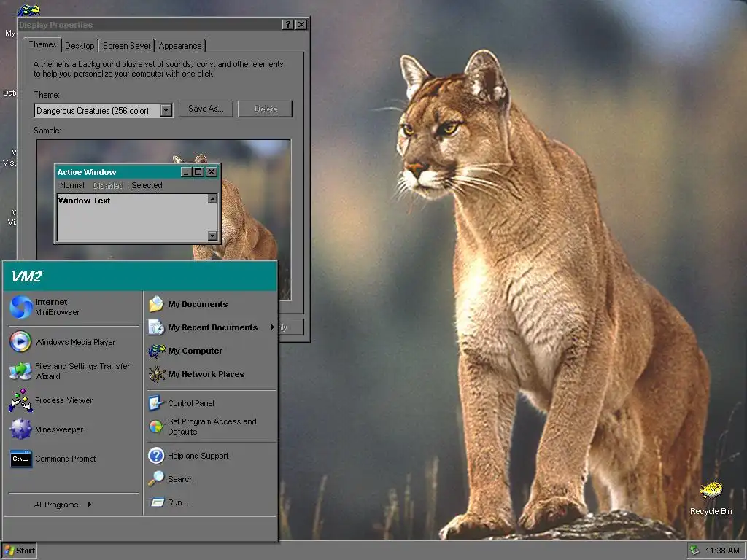Viewport: 747px width, 560px height.
Task: Click sample window scrollbar down arrow
Action: tap(212, 236)
